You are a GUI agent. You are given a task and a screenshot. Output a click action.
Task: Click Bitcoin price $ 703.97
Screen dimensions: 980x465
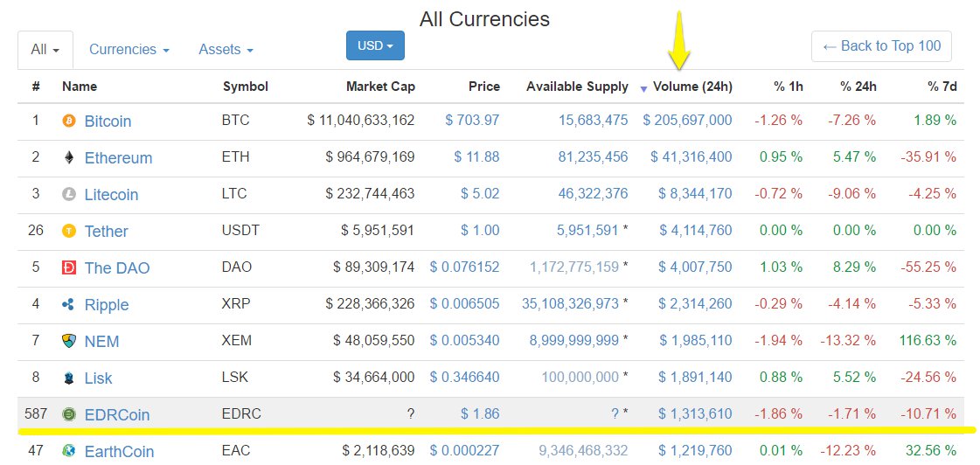[x=472, y=120]
